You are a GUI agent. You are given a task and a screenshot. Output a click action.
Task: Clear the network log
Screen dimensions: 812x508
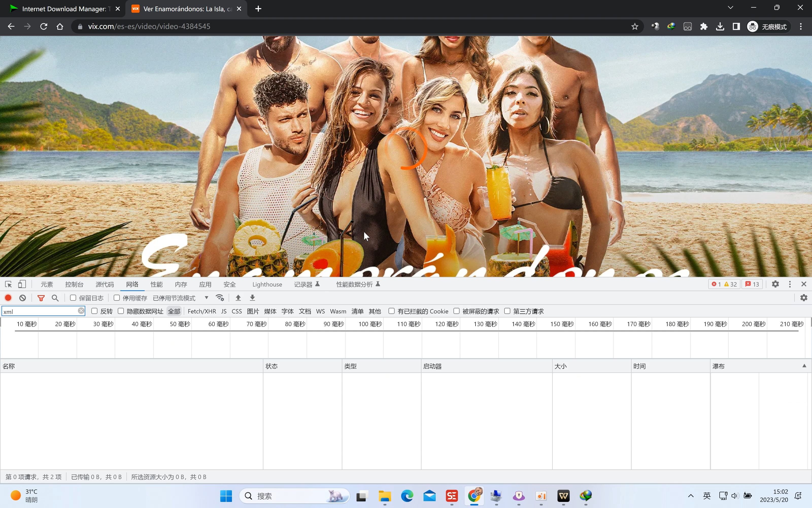click(x=23, y=298)
